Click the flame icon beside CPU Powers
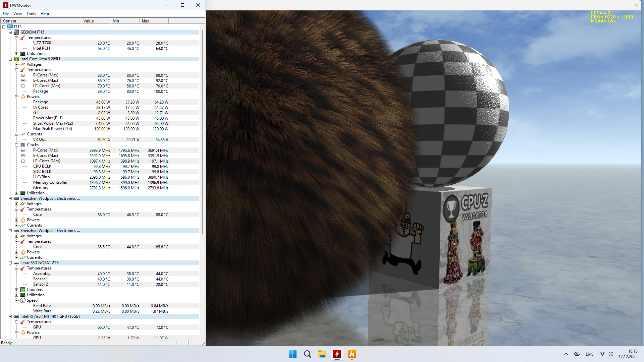 (x=23, y=97)
